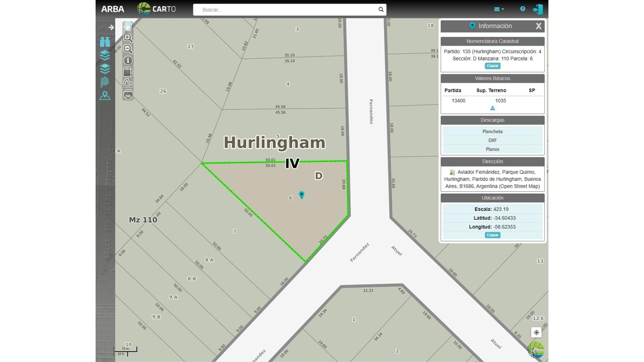
Task: Click the Partida value 13400
Action: click(458, 101)
